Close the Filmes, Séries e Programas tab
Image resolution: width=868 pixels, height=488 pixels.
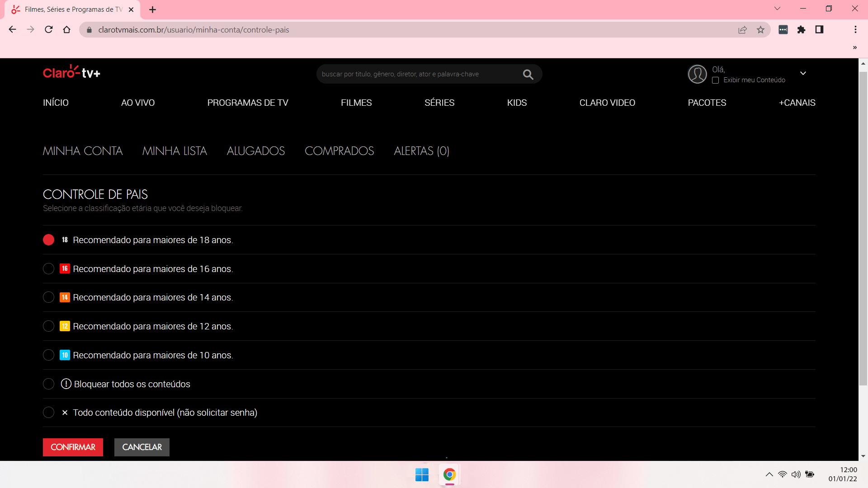coord(131,9)
